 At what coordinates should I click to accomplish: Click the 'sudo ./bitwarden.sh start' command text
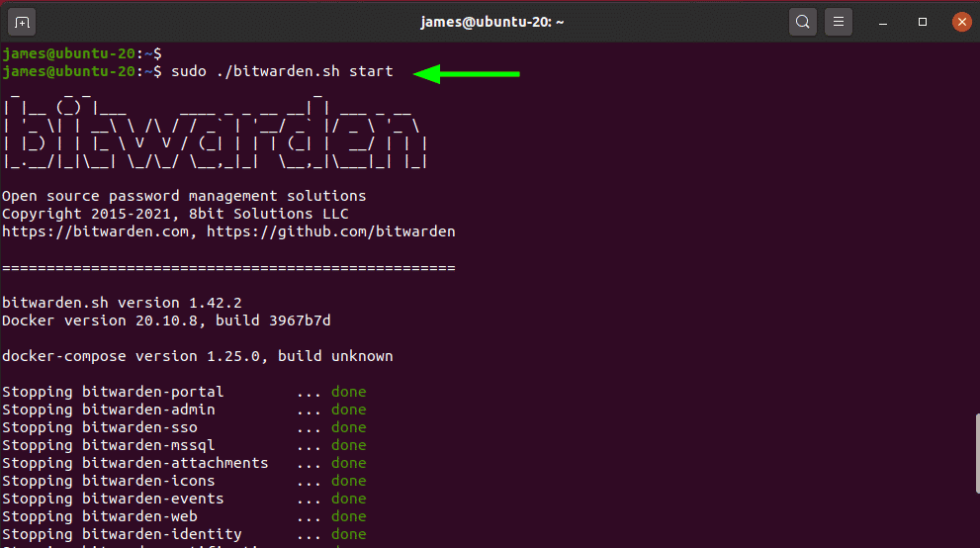[282, 71]
